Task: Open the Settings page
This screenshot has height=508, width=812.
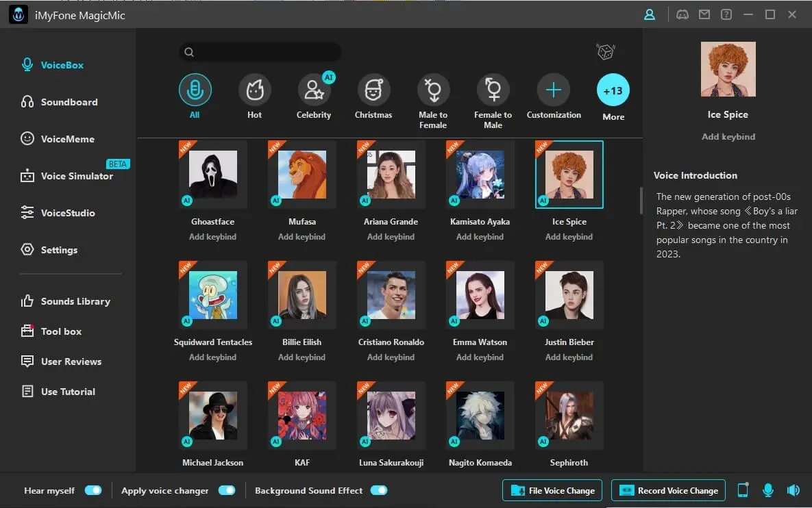Action: pos(49,250)
